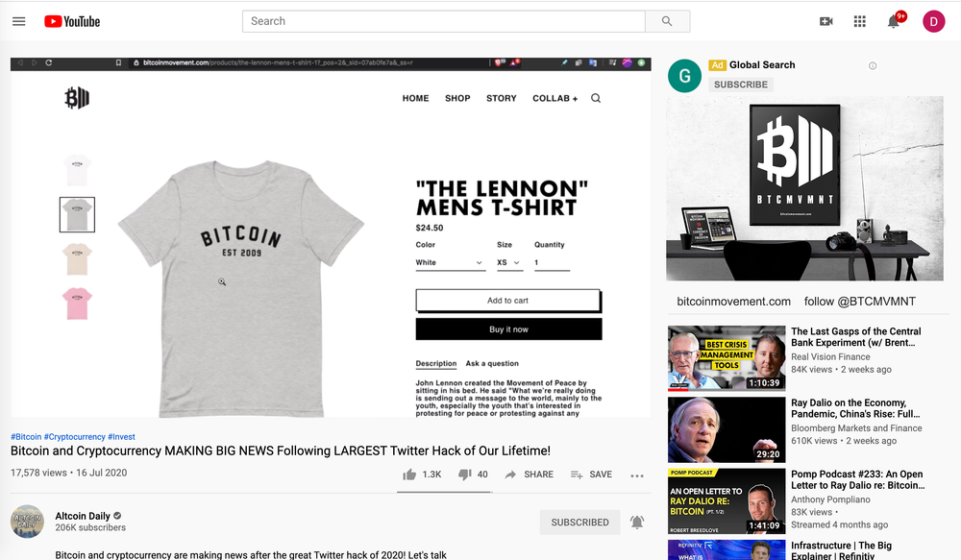Image resolution: width=961 pixels, height=560 pixels.
Task: Open the three-dot more actions menu
Action: pos(637,475)
